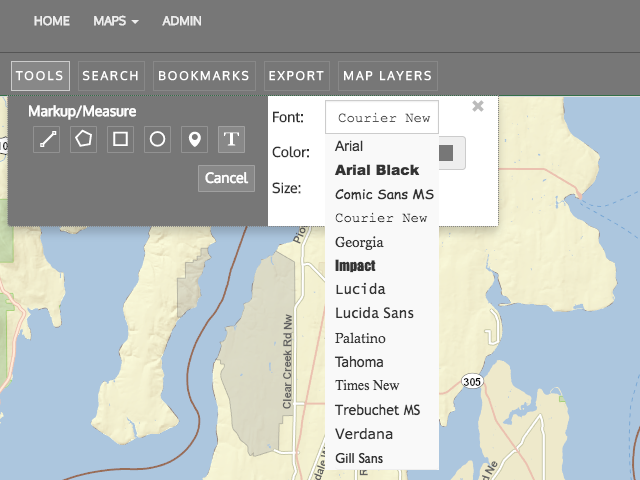
Task: Close the text options popup
Action: (x=478, y=106)
